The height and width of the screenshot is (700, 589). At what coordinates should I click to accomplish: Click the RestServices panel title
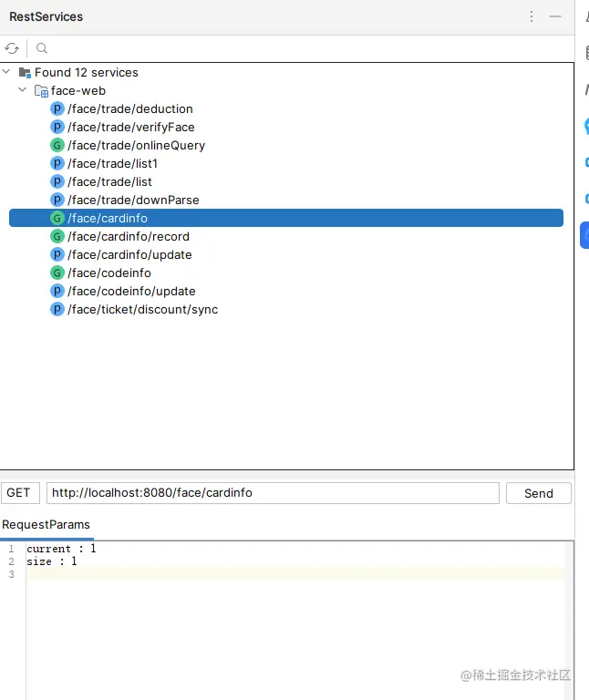tap(46, 16)
